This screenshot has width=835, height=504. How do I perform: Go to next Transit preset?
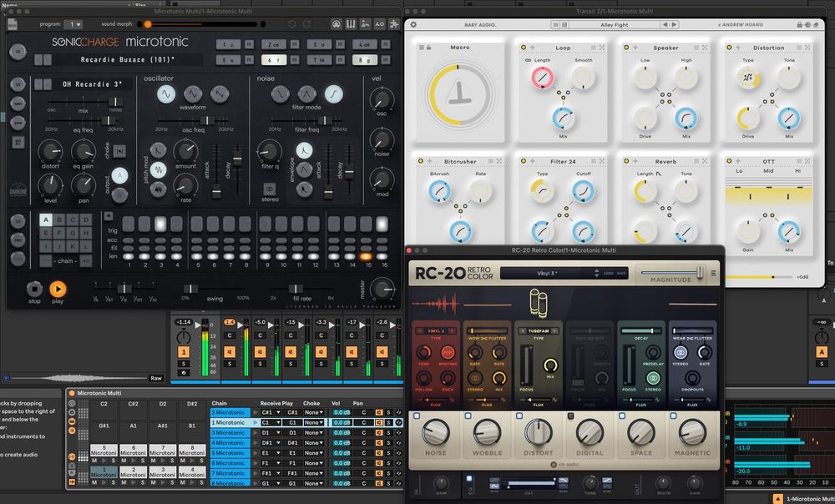(x=674, y=24)
